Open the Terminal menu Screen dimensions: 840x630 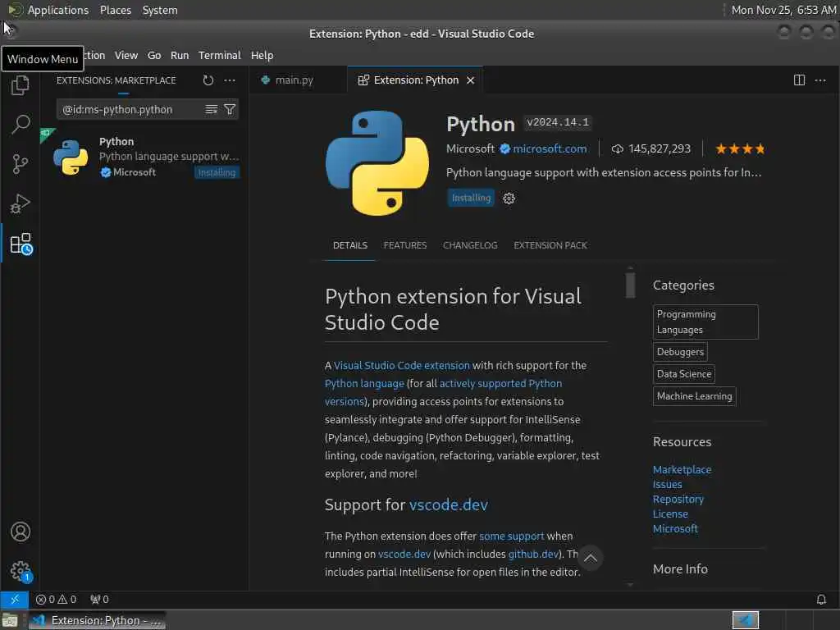(x=219, y=55)
